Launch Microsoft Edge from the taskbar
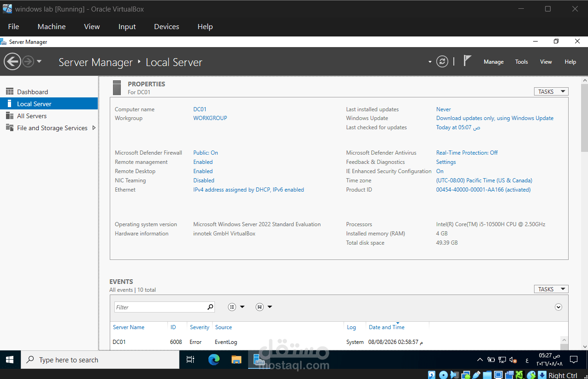Viewport: 588px width, 379px height. [x=214, y=360]
